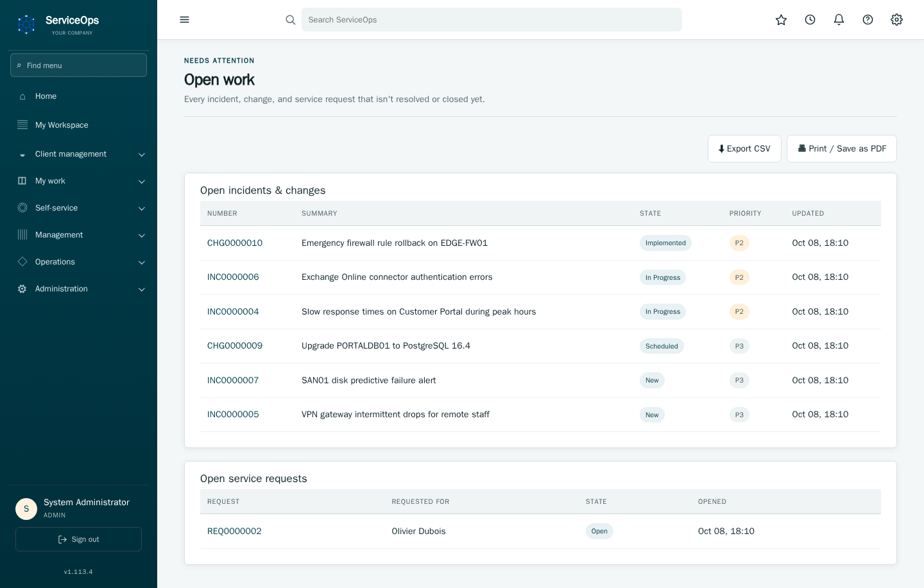The image size is (924, 588).
Task: Focus the Search ServiceOps field
Action: (492, 20)
